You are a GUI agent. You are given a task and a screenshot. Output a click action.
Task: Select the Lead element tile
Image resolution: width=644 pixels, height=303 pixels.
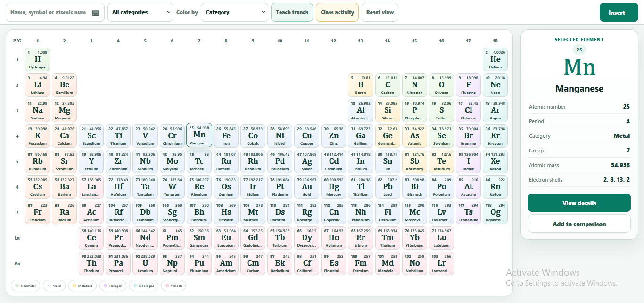[x=388, y=187]
